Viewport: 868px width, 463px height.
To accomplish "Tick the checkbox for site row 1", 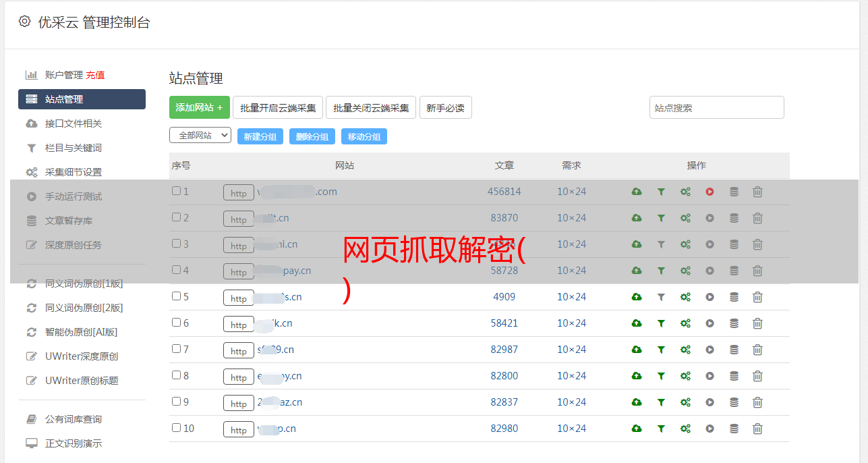I will click(x=176, y=191).
